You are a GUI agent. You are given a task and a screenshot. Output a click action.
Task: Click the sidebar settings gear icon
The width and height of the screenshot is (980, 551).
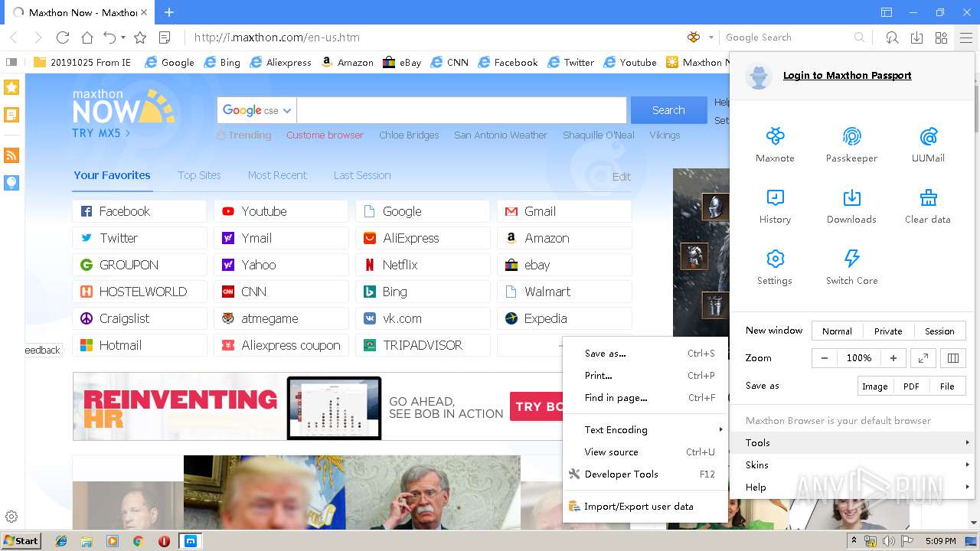point(11,517)
